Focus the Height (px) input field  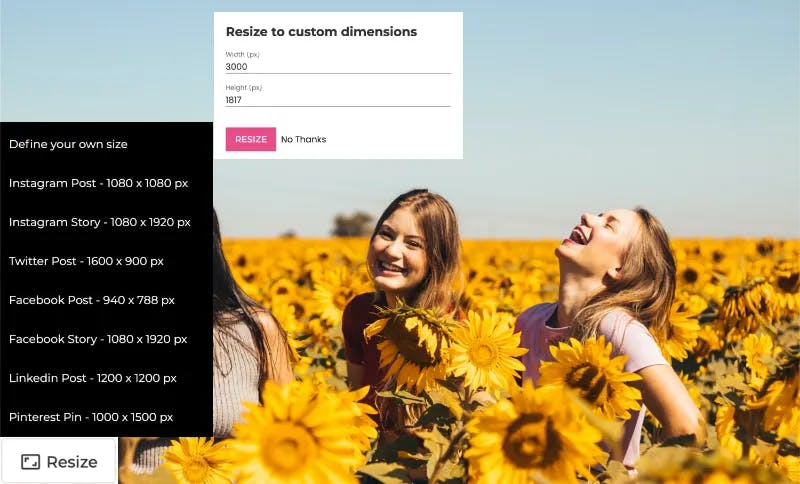[x=338, y=100]
